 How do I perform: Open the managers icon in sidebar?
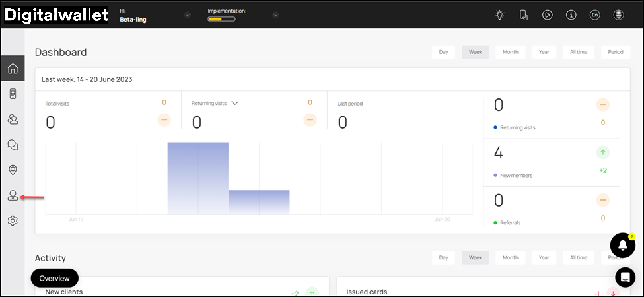[x=13, y=196]
